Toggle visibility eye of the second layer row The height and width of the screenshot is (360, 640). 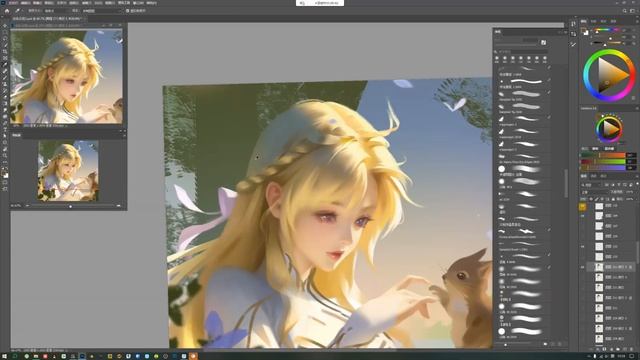pos(582,216)
